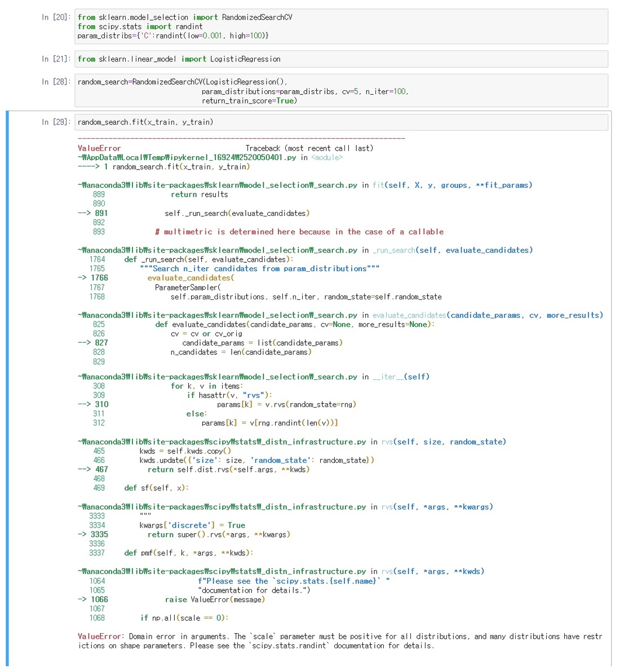Viewport: 620px width, 672px height.
Task: Click line 469 def sf(self, x)
Action: tap(156, 488)
